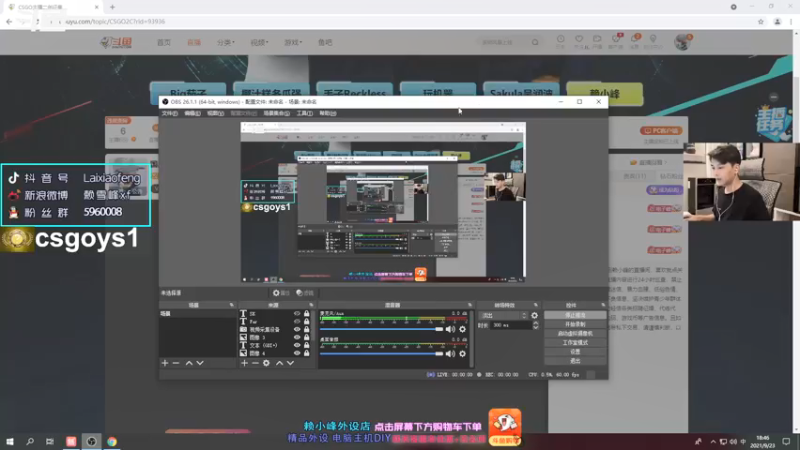Toggle visibility eye of 图像 4 source
This screenshot has width=800, height=450.
click(297, 353)
